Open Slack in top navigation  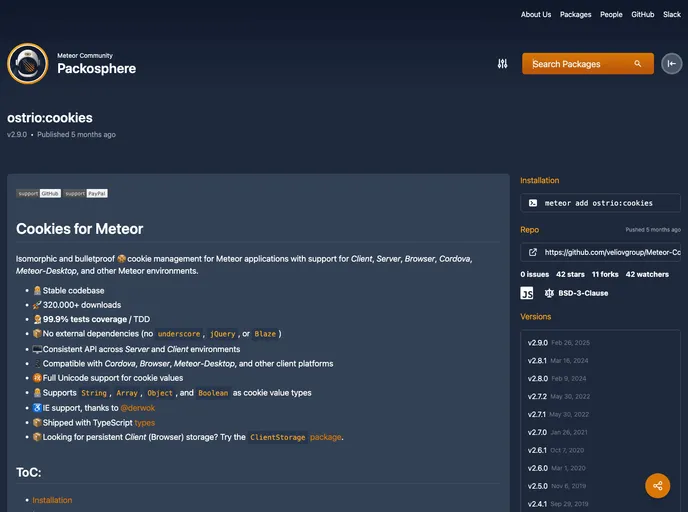(672, 14)
